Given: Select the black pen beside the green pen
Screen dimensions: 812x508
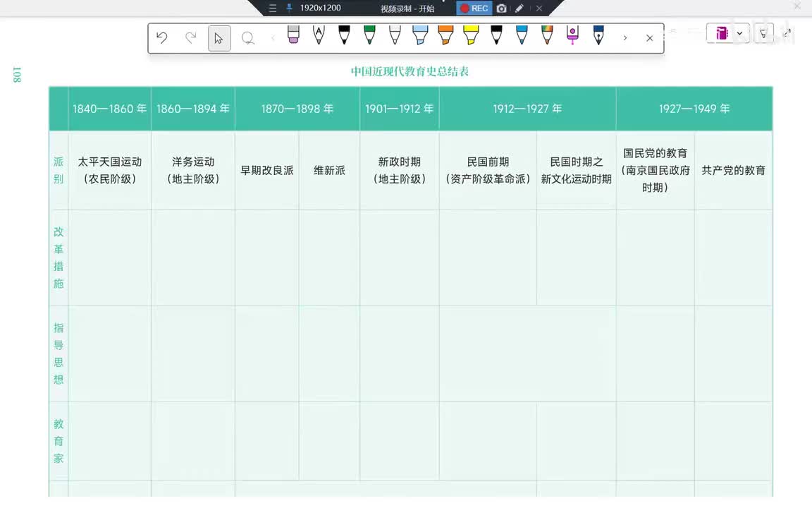Looking at the screenshot, I should [x=344, y=35].
